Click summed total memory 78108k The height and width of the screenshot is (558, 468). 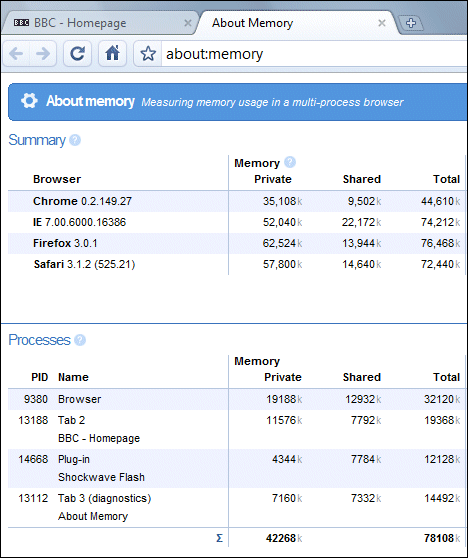tap(442, 538)
